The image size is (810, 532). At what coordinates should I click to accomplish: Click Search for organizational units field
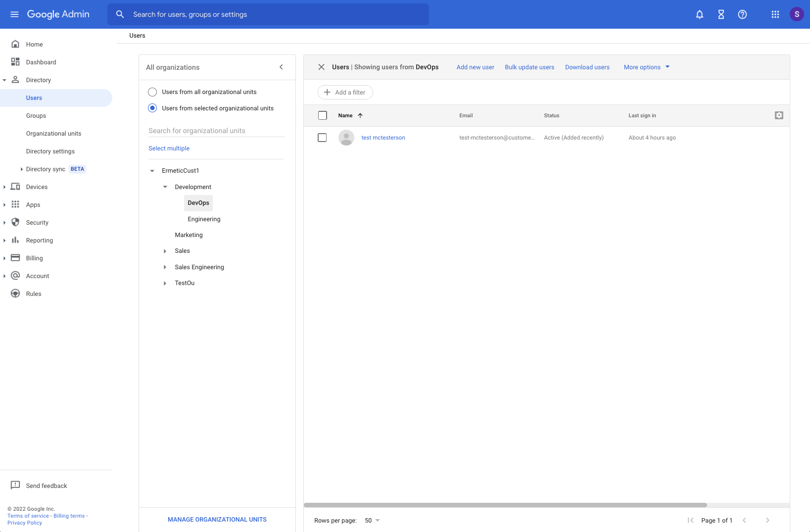(x=217, y=131)
